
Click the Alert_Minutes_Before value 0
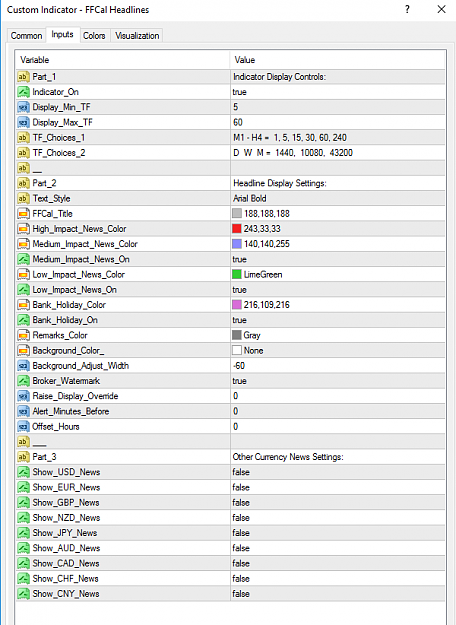(236, 411)
